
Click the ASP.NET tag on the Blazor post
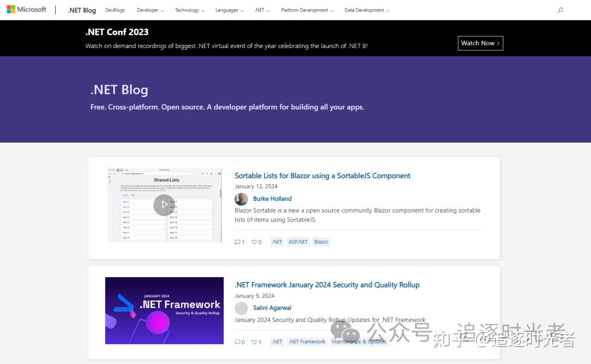(298, 242)
